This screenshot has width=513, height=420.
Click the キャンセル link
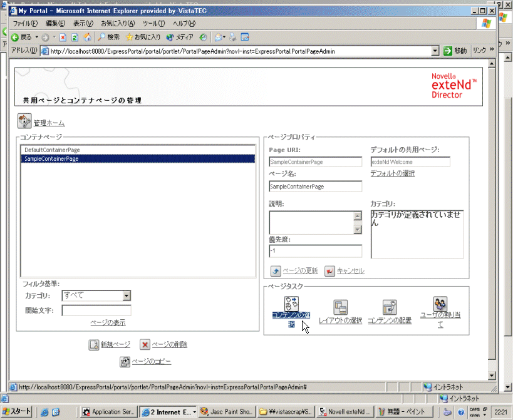tap(351, 271)
